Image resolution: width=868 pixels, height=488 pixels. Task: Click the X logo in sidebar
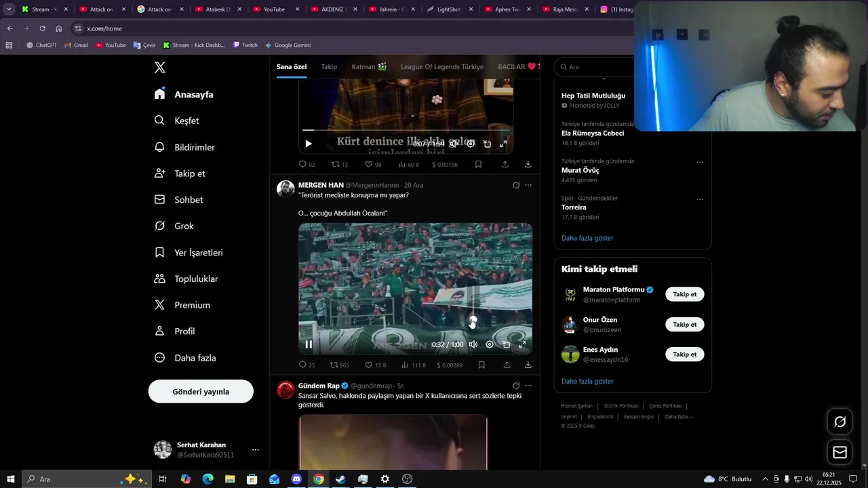[x=159, y=67]
